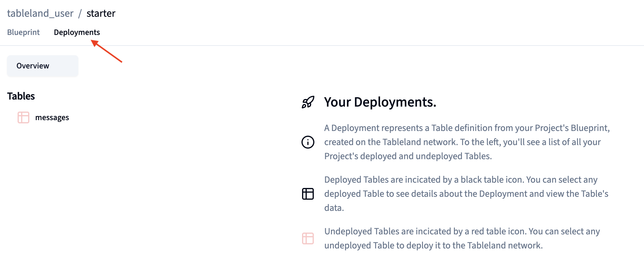Click empty area below messages table
The image size is (644, 279).
click(x=88, y=191)
